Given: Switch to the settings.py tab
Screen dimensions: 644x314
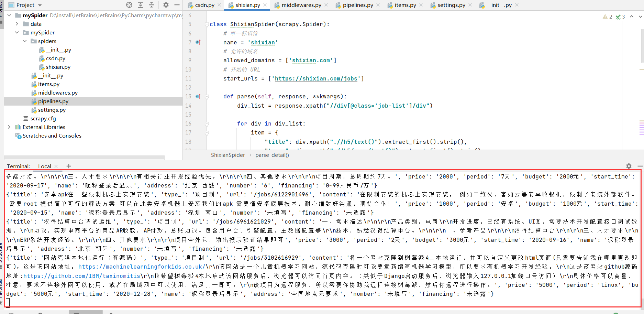Looking at the screenshot, I should (x=451, y=5).
